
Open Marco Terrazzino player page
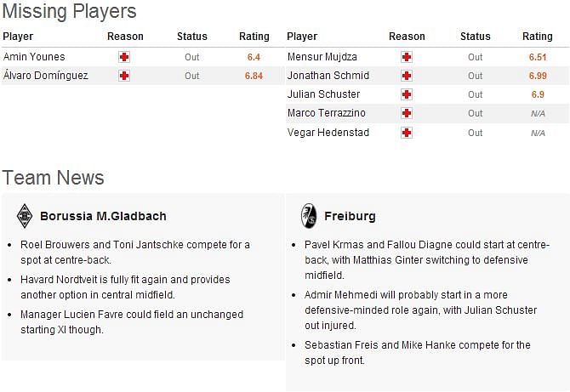click(x=326, y=113)
